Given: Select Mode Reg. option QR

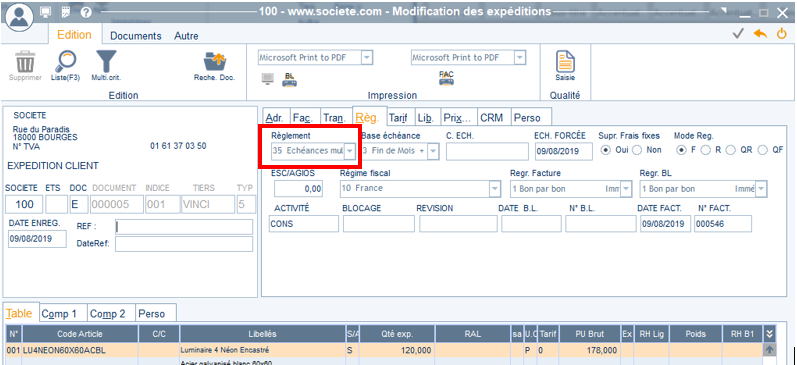Looking at the screenshot, I should tap(730, 150).
